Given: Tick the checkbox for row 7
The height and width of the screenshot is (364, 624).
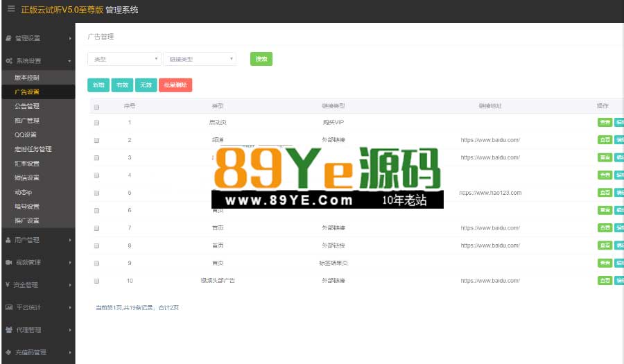Looking at the screenshot, I should [x=96, y=228].
